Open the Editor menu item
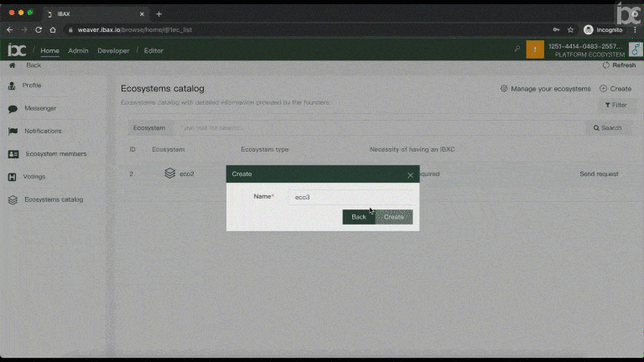The width and height of the screenshot is (644, 362). coord(153,50)
